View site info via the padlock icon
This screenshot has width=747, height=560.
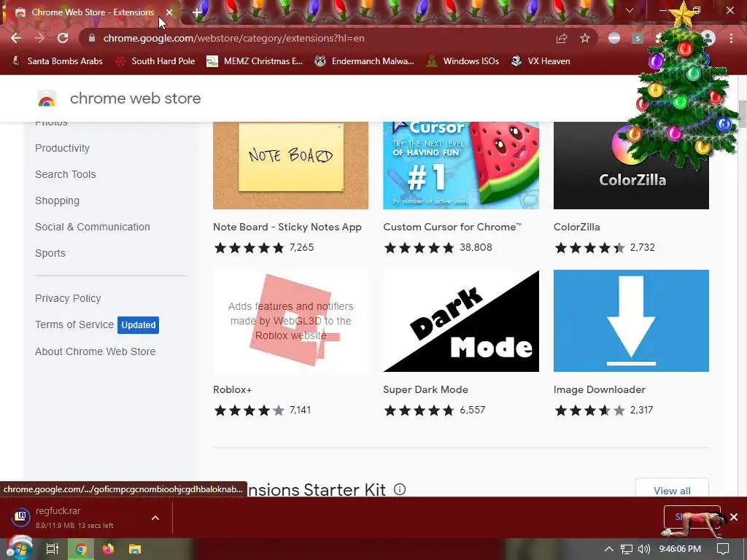pyautogui.click(x=92, y=38)
